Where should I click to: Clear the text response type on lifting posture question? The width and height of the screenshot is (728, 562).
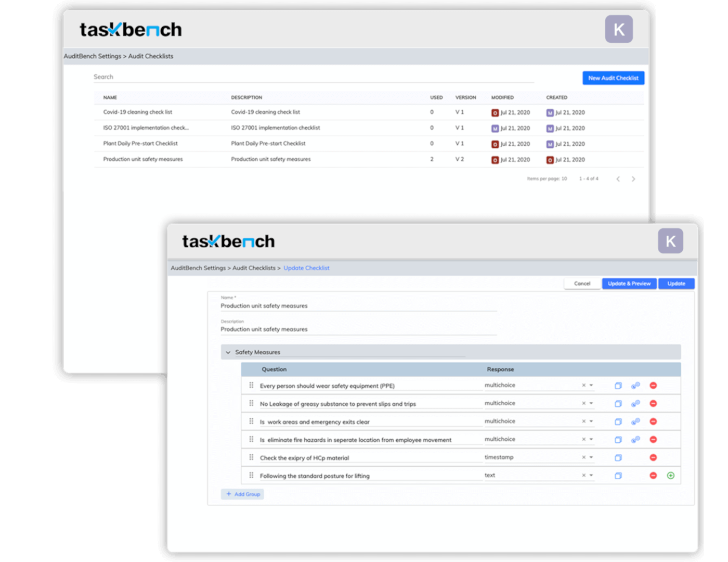(583, 475)
